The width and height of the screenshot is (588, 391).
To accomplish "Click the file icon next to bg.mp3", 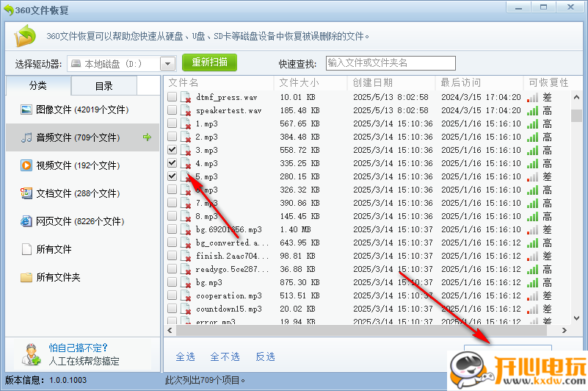I will [x=186, y=282].
